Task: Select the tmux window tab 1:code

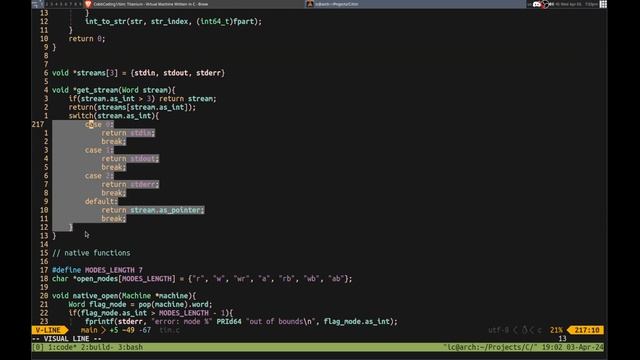Action: click(x=62, y=347)
